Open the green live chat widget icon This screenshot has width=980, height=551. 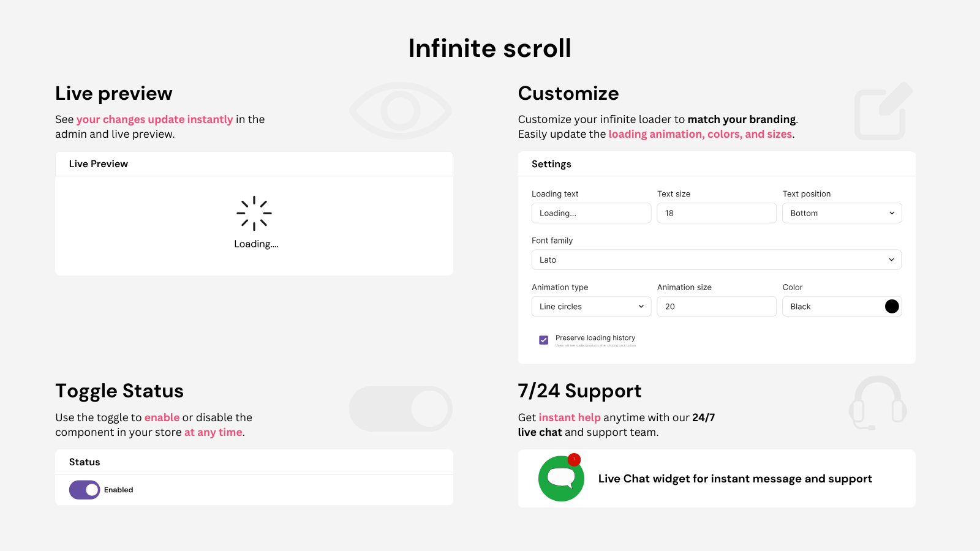(x=561, y=479)
